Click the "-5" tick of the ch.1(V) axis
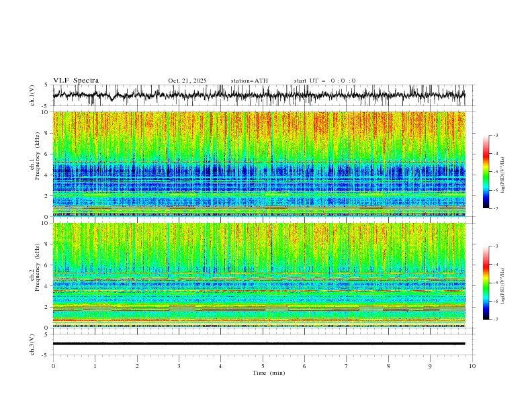 pyautogui.click(x=46, y=106)
